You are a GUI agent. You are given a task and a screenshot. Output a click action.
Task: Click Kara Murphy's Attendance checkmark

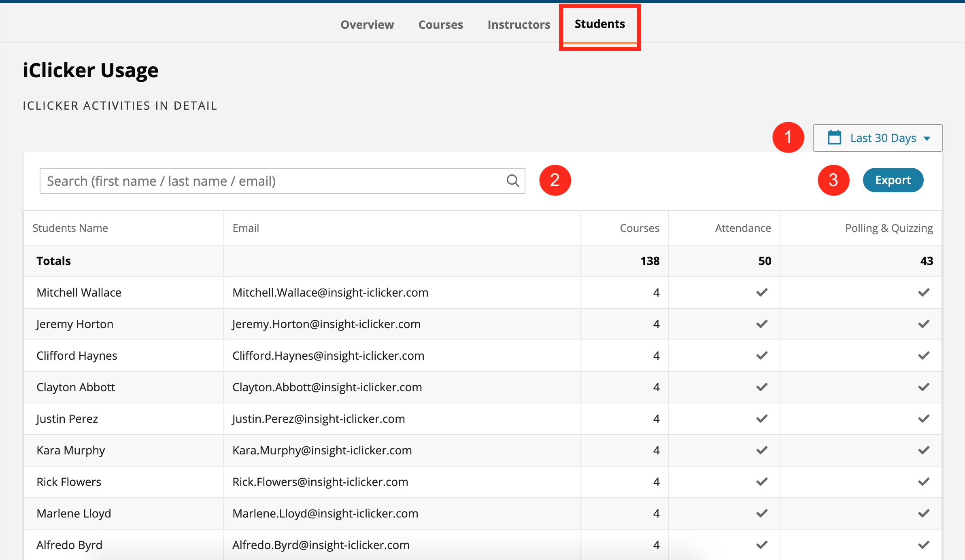pos(761,450)
